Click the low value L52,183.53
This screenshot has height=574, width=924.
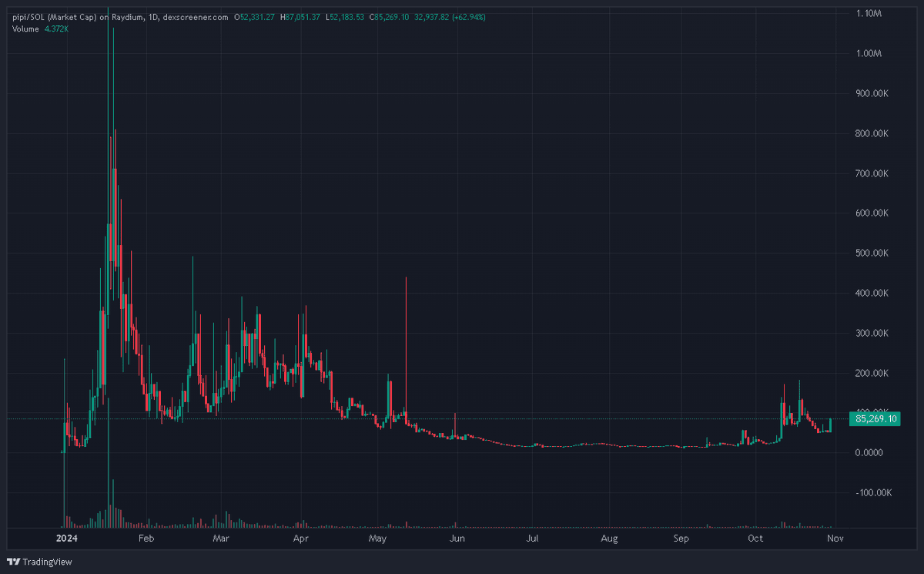click(346, 17)
